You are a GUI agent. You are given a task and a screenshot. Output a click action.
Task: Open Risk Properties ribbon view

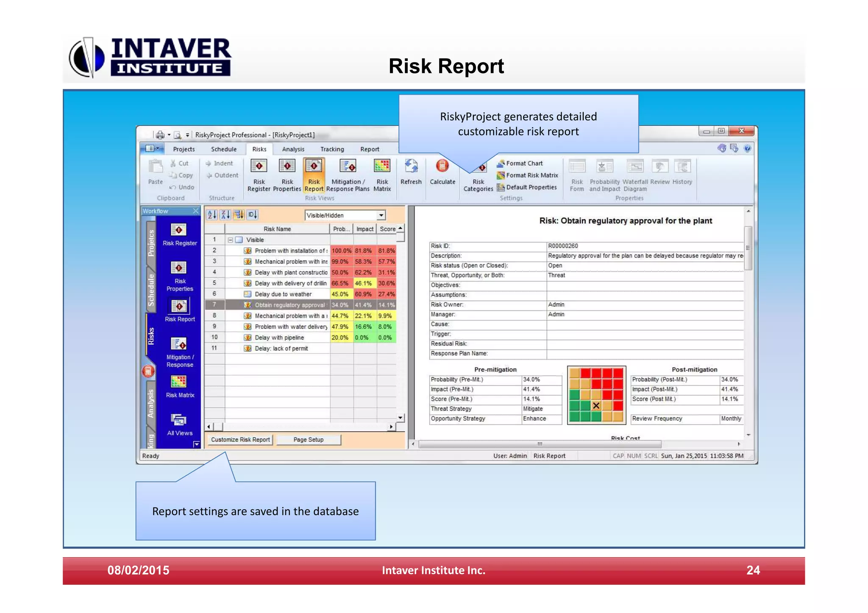pos(287,175)
